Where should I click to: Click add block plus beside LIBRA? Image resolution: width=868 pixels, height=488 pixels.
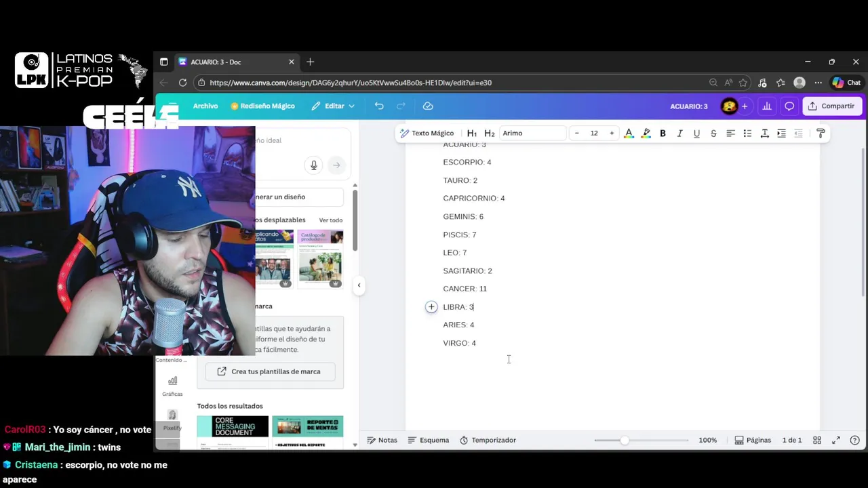tap(431, 307)
